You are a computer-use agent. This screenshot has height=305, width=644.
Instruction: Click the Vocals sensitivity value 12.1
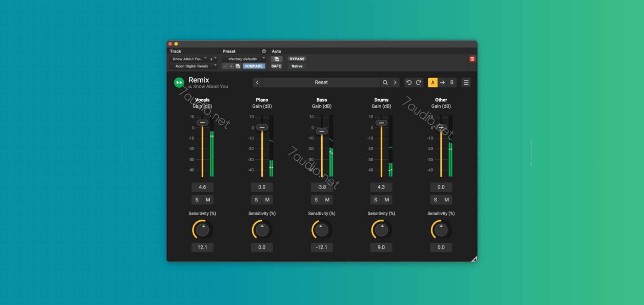(202, 247)
